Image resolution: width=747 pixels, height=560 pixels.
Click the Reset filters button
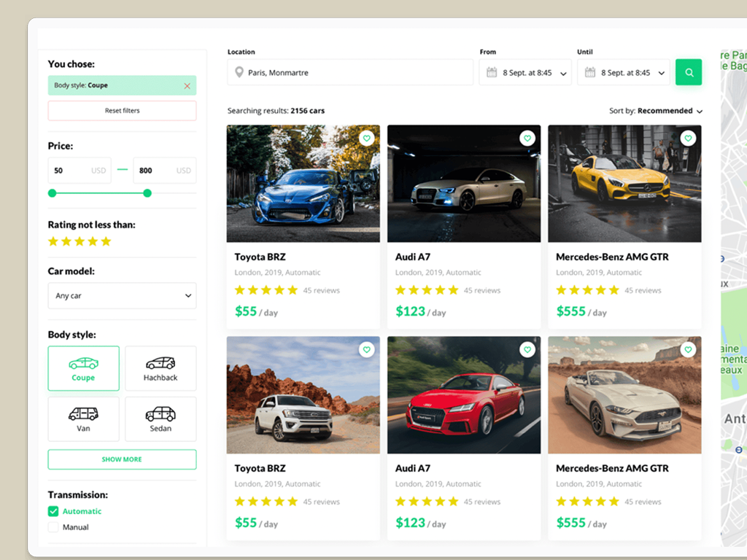point(122,111)
